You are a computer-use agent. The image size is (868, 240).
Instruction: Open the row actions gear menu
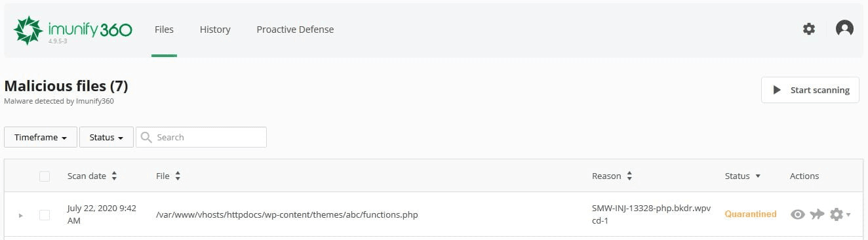[840, 214]
